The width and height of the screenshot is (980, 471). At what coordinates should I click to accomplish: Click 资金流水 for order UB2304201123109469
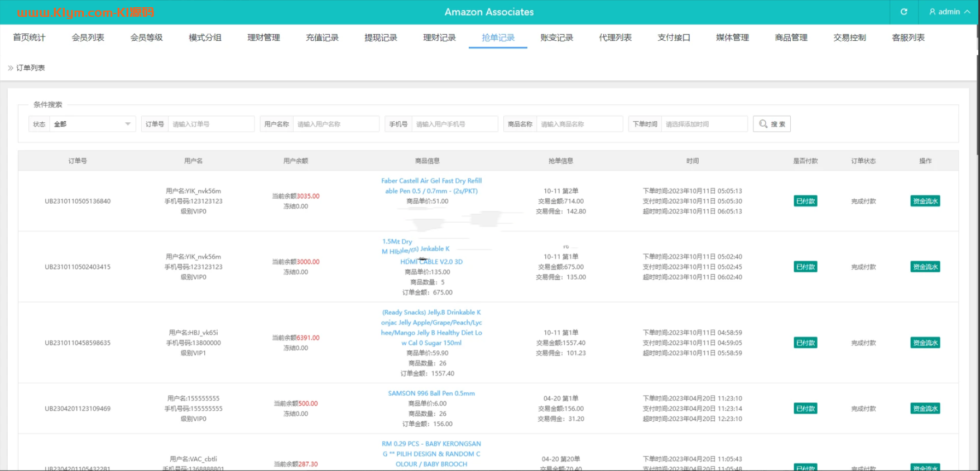925,408
